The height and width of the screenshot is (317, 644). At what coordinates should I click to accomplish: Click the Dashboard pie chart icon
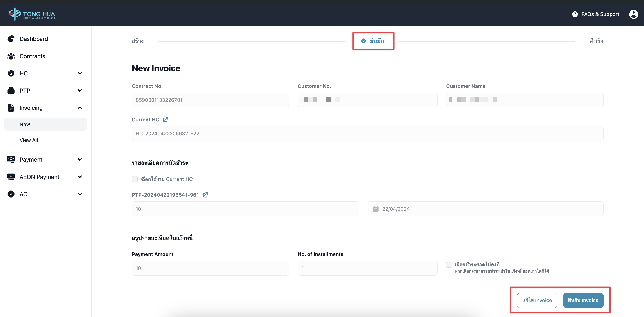(11, 39)
